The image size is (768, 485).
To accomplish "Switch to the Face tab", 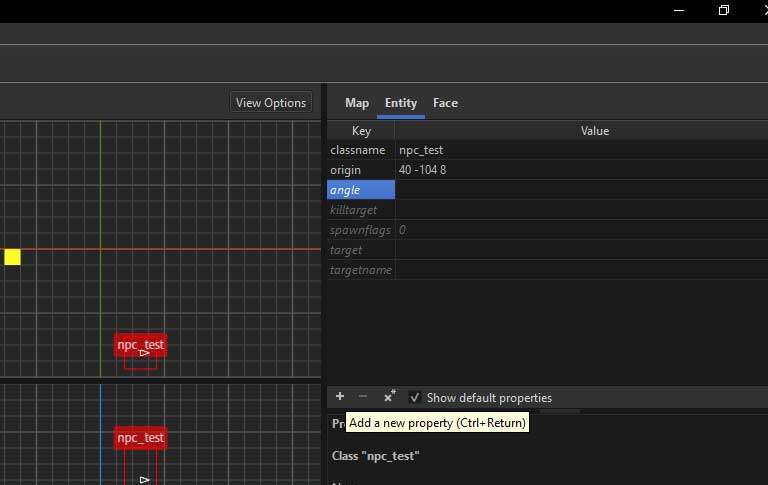I will [x=445, y=103].
